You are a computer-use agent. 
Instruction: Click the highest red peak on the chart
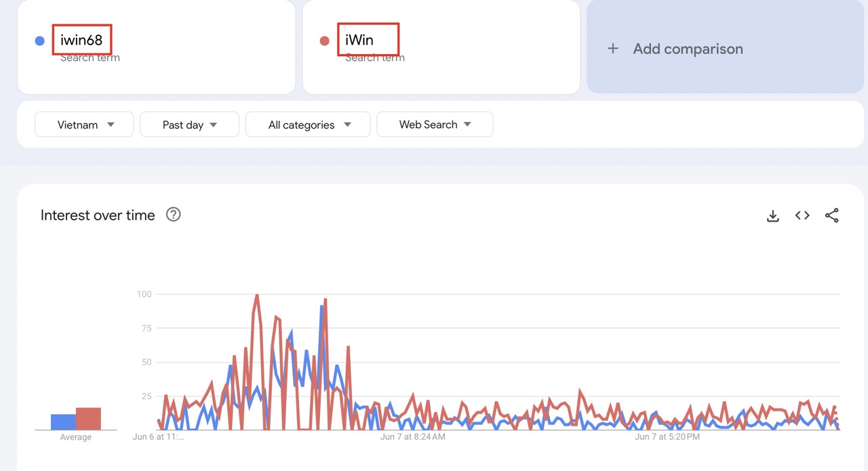[257, 295]
